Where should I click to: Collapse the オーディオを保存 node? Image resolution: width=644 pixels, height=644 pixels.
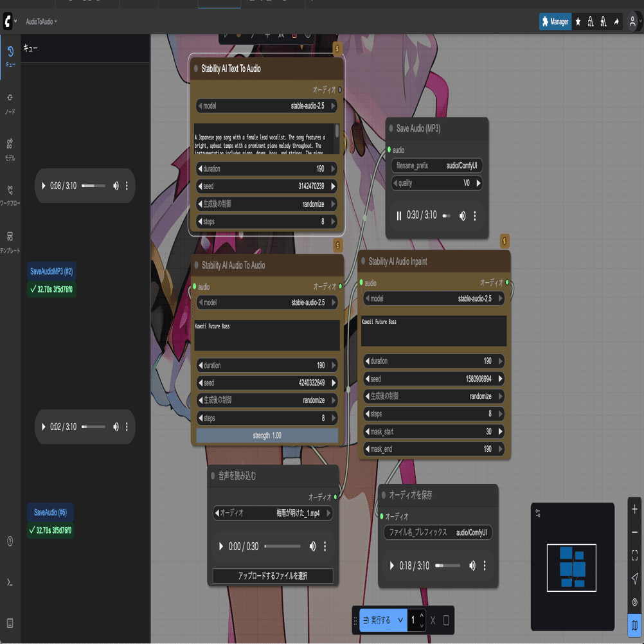pos(384,495)
